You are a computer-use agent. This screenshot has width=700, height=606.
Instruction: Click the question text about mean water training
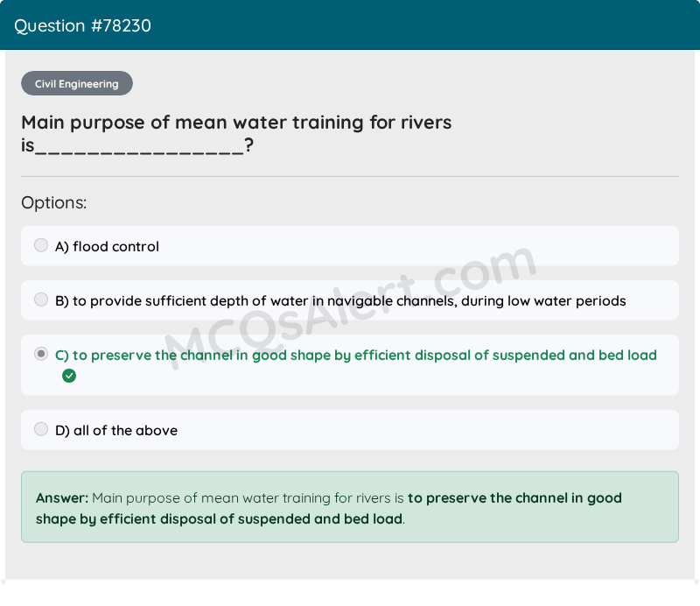(x=236, y=134)
